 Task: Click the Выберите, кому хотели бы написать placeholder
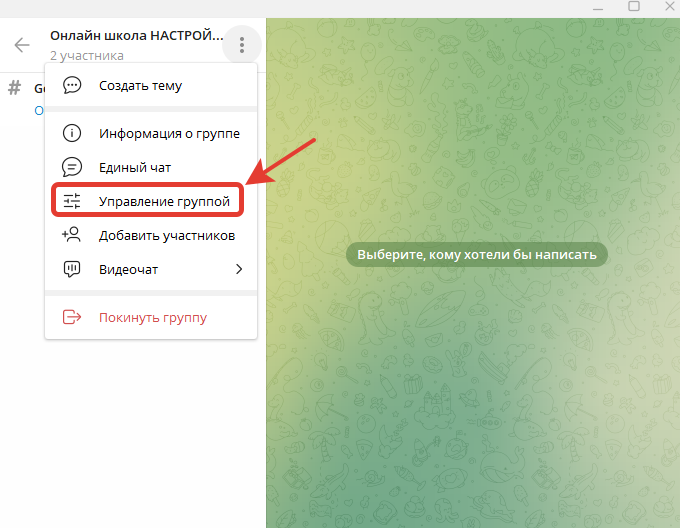pyautogui.click(x=476, y=255)
